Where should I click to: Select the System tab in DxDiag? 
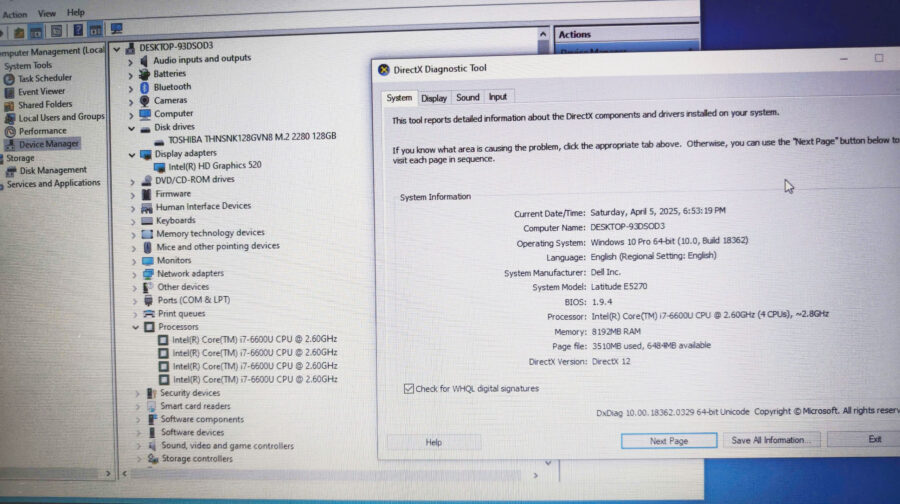pos(399,98)
